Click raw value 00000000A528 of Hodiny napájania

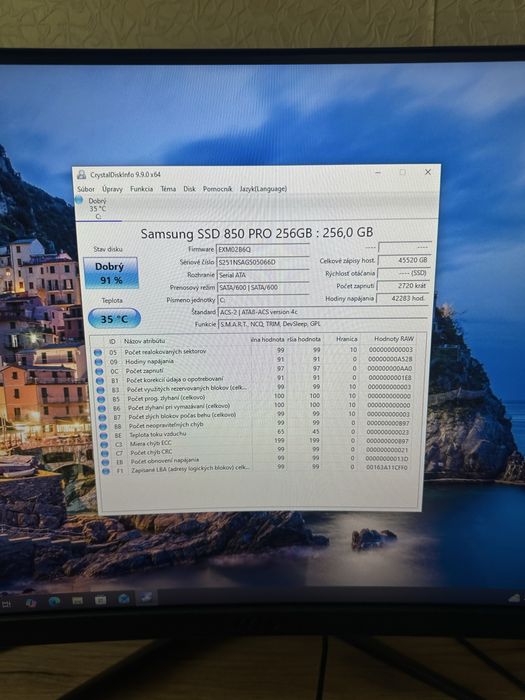pyautogui.click(x=390, y=359)
